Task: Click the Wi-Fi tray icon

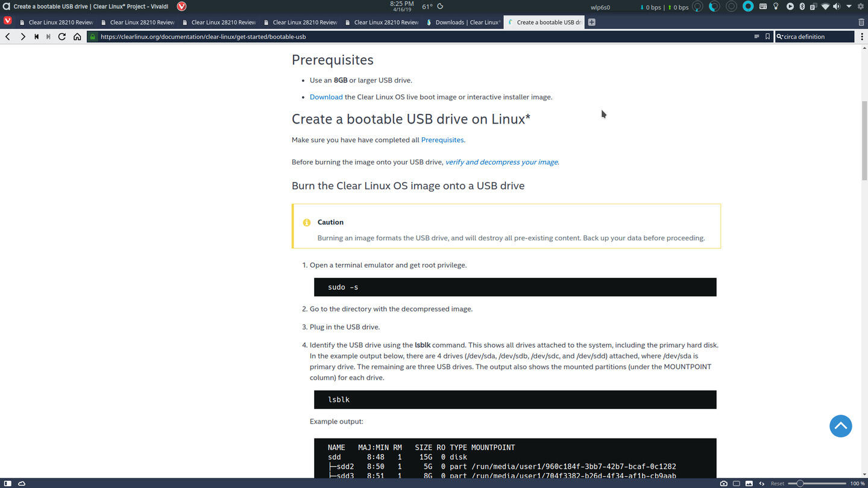Action: [825, 7]
